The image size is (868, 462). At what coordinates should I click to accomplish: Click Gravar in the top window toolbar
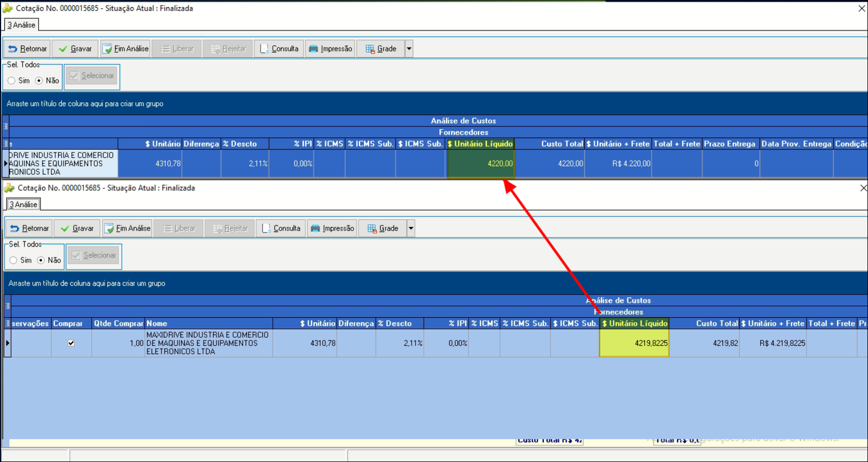pos(75,49)
